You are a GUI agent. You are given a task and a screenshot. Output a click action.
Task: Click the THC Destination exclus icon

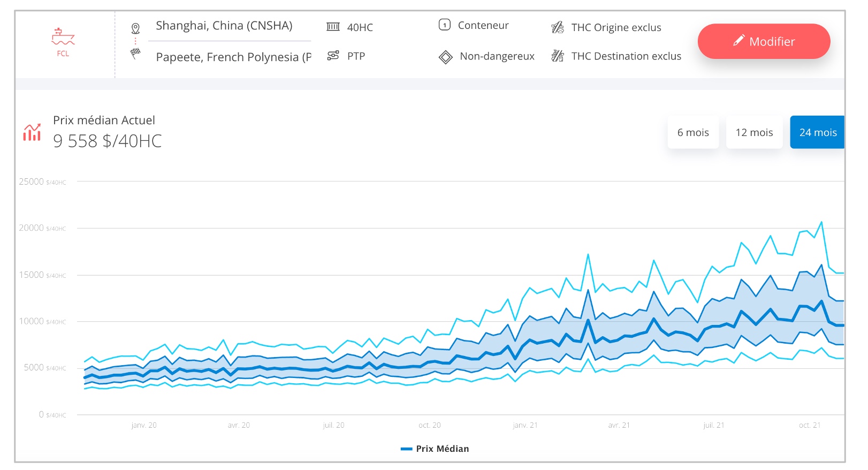point(558,56)
